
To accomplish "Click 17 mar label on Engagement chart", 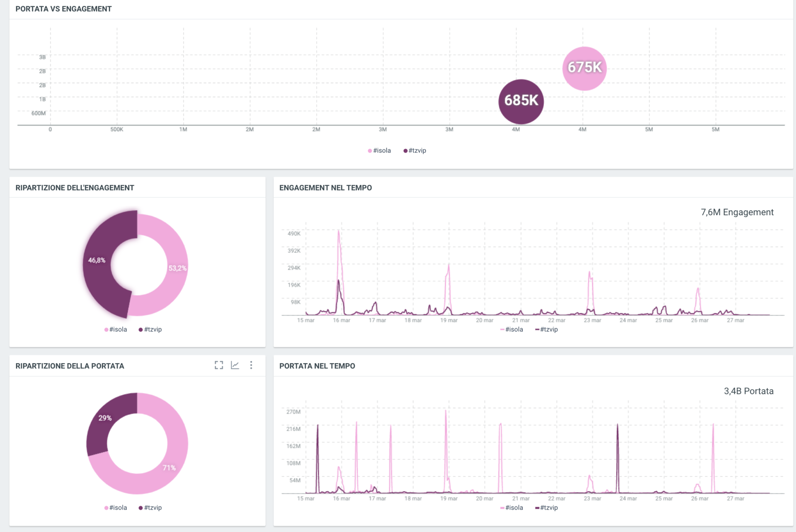I will [377, 320].
